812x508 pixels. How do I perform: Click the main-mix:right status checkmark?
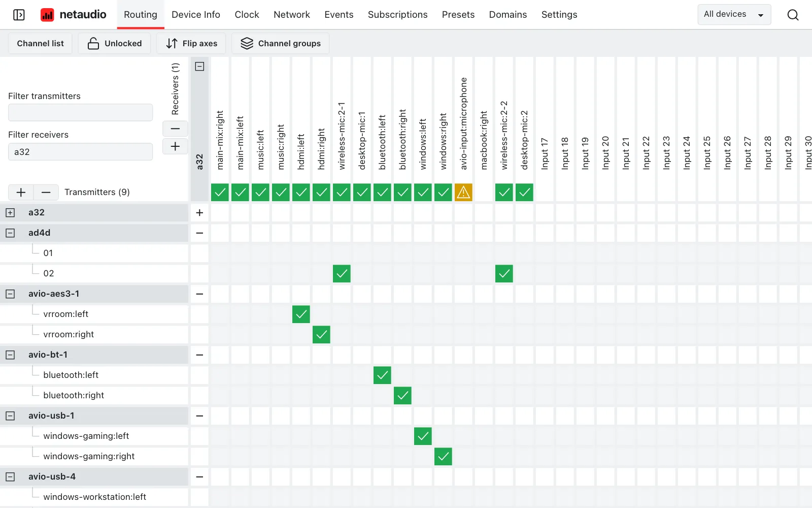click(220, 193)
